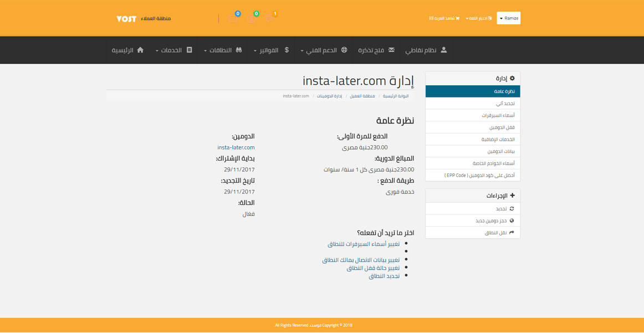Click the renewal date under تاريخ التجديد
Screen dimensions: 644x333
pos(239,191)
